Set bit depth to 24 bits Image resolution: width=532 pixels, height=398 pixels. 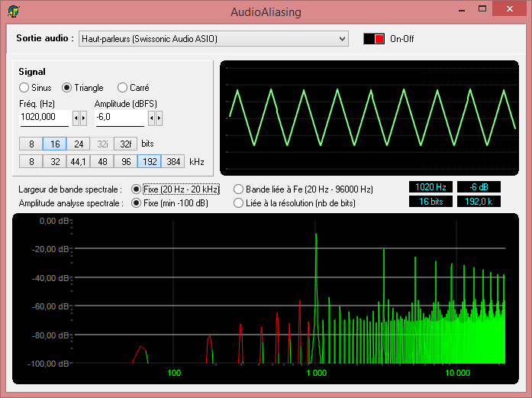[79, 144]
